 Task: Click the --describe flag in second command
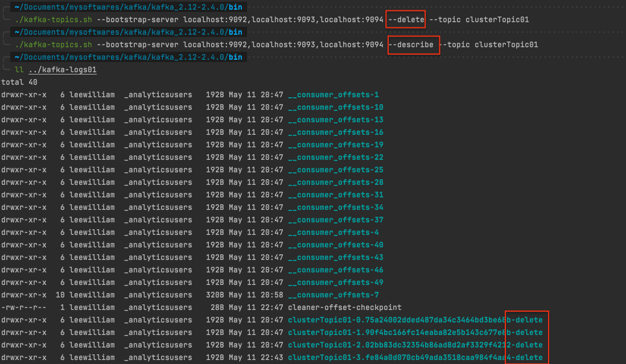click(413, 44)
